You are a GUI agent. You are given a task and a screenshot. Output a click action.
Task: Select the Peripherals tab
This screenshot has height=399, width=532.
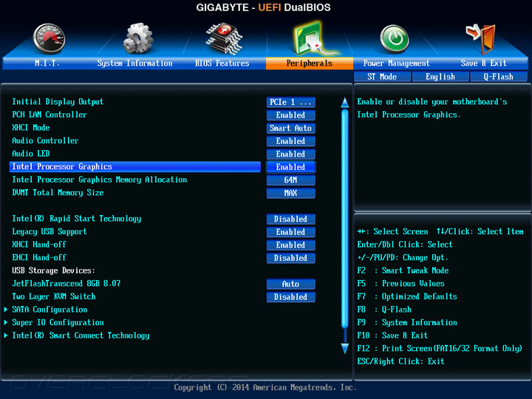[309, 63]
